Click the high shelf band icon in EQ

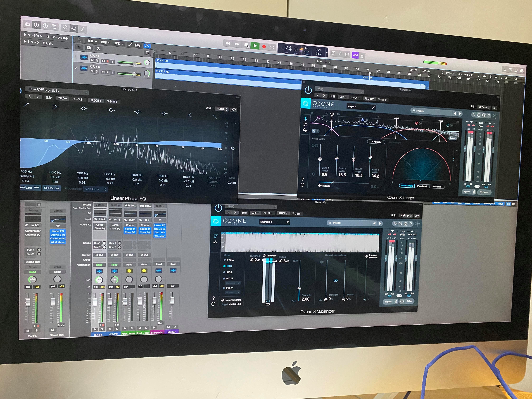[190, 115]
